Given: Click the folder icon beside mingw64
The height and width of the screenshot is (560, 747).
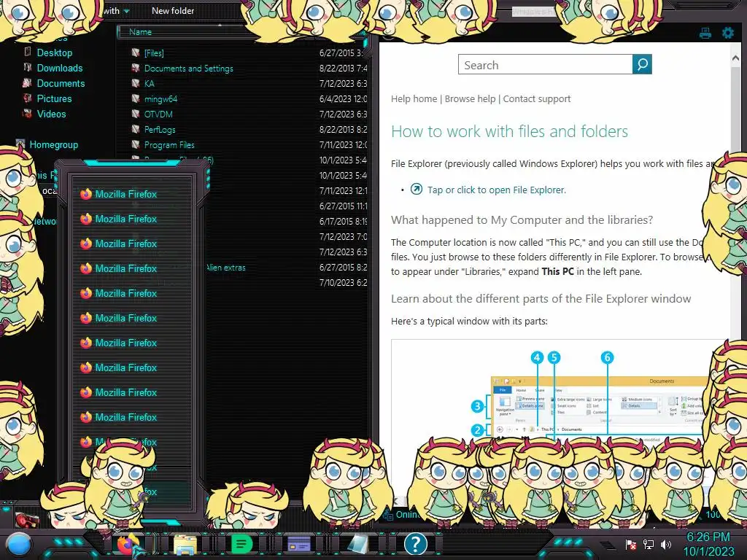Looking at the screenshot, I should [136, 98].
